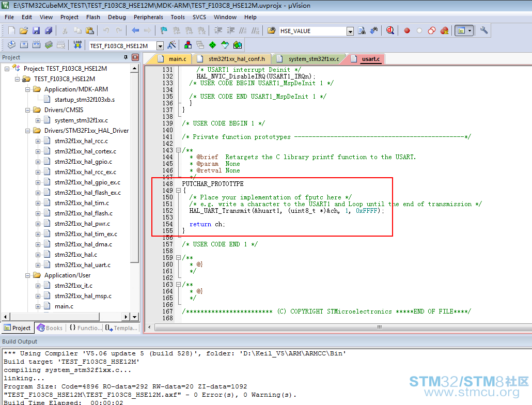Image resolution: width=532 pixels, height=405 pixels.
Task: Run Incremental Find icon
Action: click(x=374, y=30)
